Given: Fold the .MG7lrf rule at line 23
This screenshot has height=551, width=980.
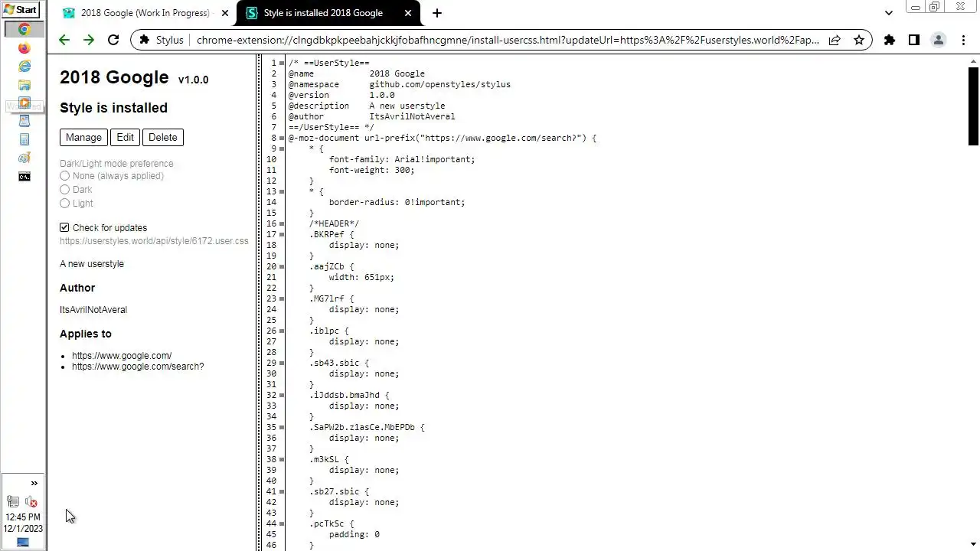Looking at the screenshot, I should 282,298.
